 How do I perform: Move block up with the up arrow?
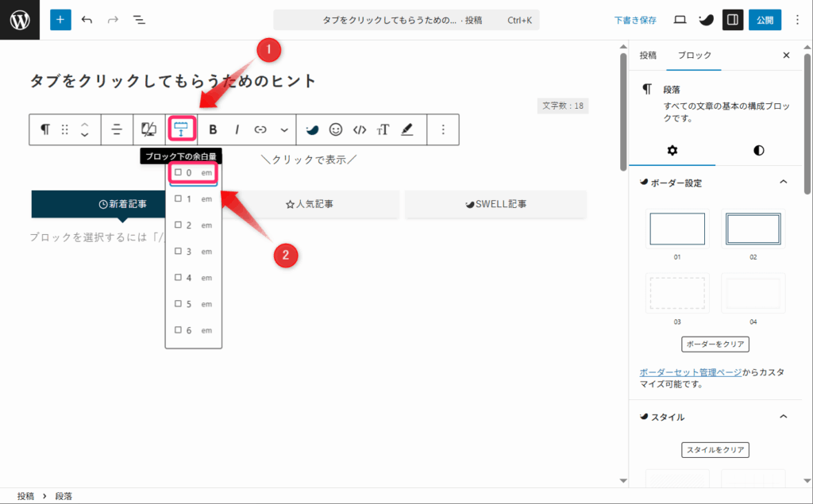coord(84,125)
